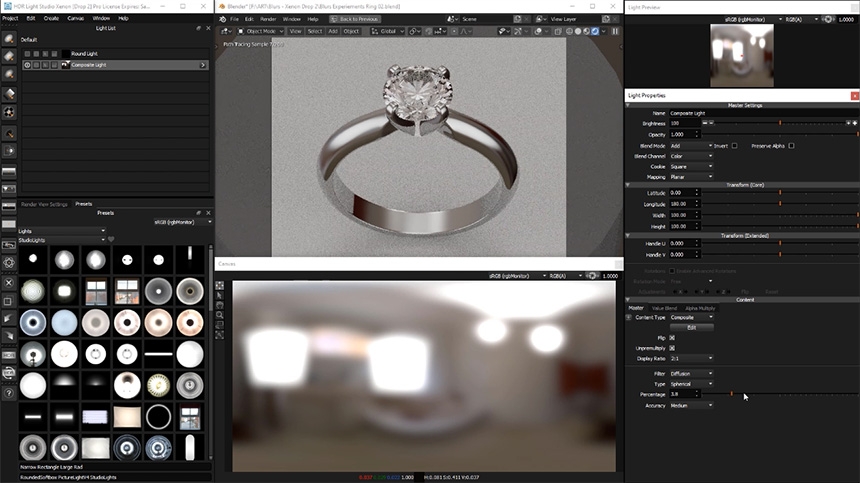Open the Global transform orientation dropdown
This screenshot has height=483, width=860.
(387, 31)
